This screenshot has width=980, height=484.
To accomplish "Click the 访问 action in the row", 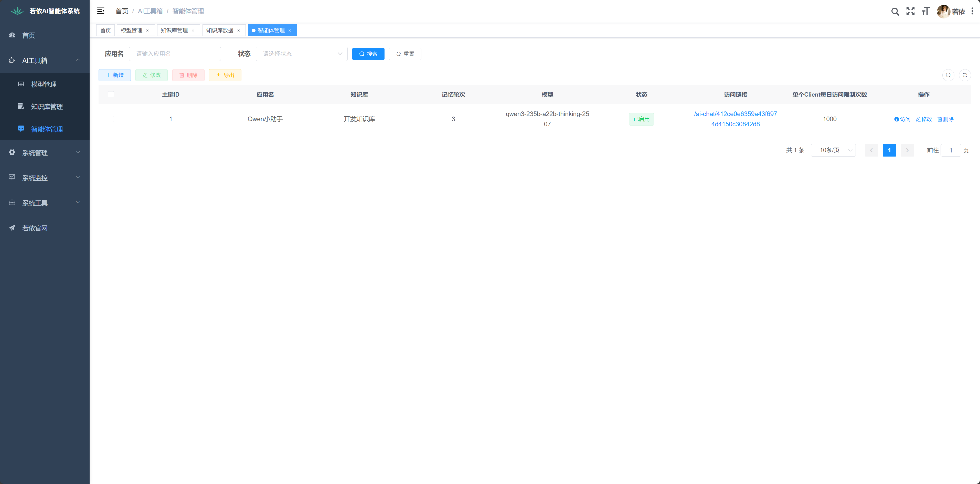I will (x=902, y=119).
